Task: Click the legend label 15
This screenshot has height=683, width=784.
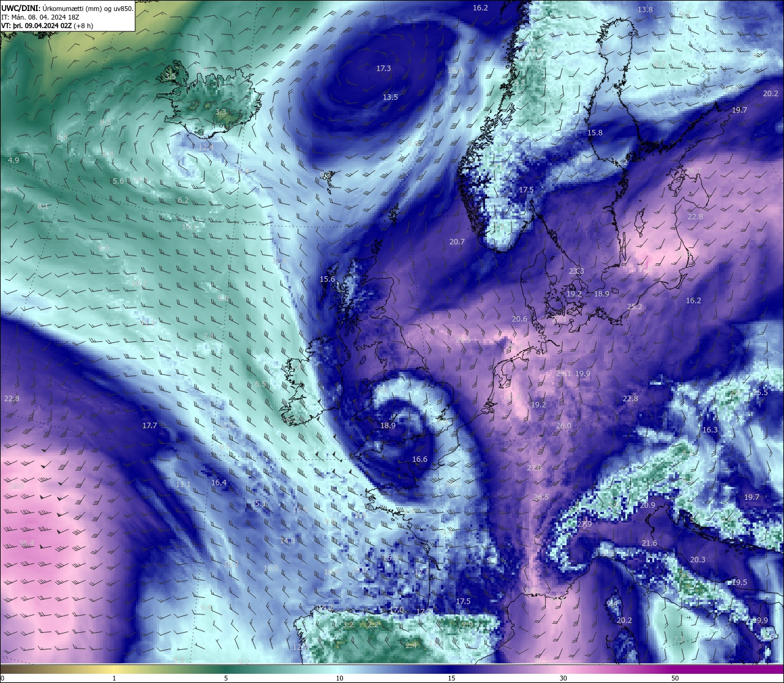Action: (x=451, y=678)
